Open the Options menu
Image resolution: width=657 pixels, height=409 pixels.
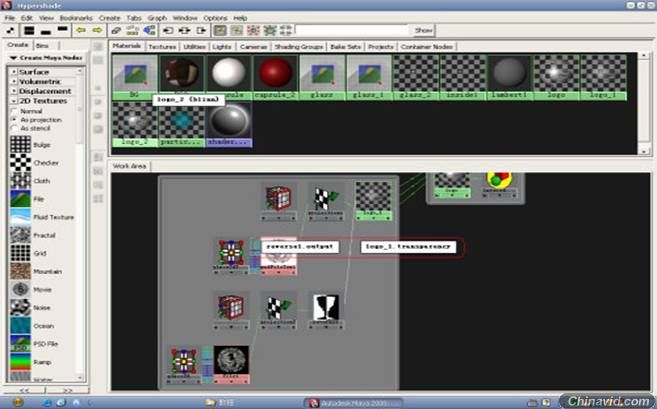coord(215,18)
